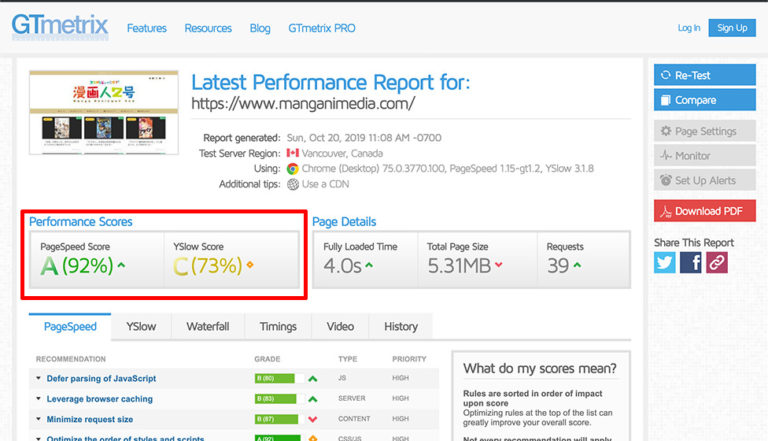This screenshot has height=441, width=768.
Task: Switch to the PageSpeed tab
Action: 70,327
